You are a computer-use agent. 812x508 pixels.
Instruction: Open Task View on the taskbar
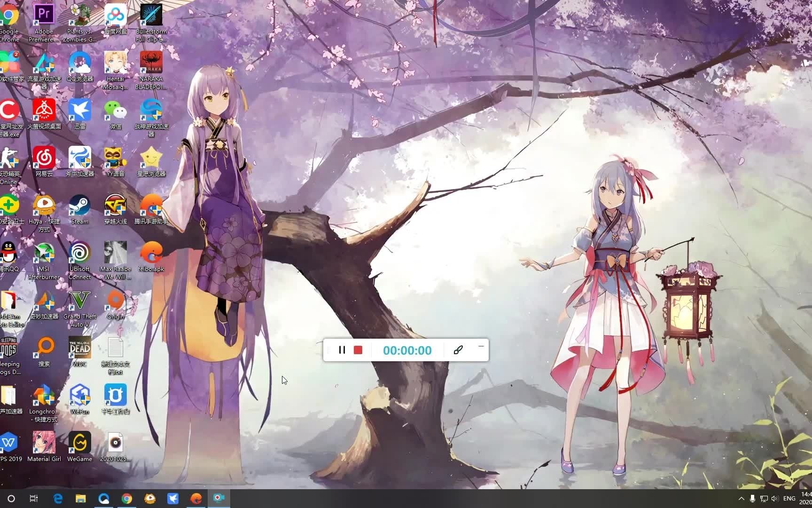[34, 499]
